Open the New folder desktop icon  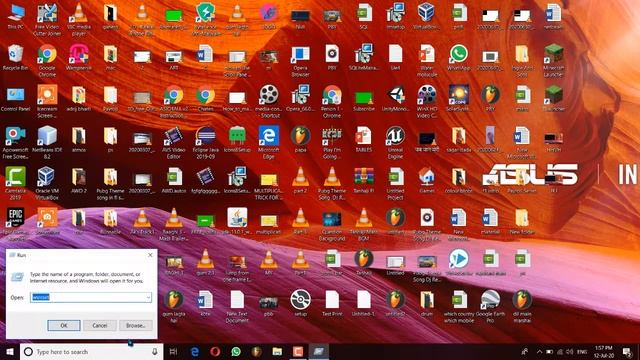[x=522, y=221]
